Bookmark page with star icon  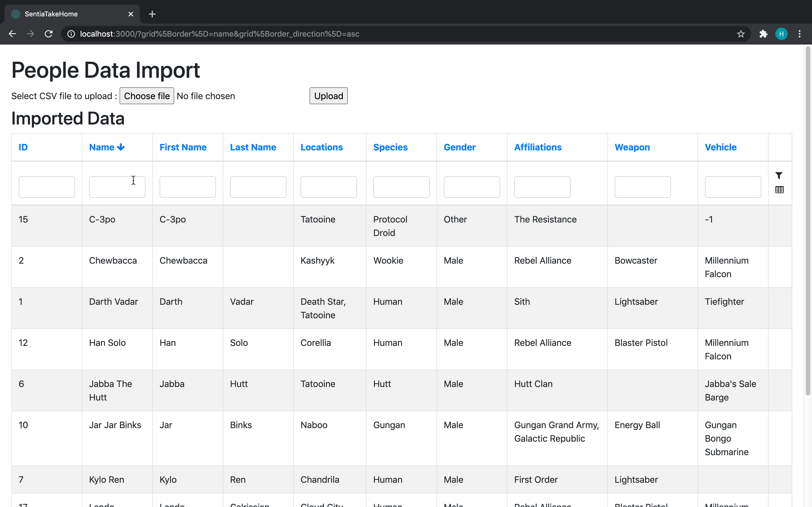(x=741, y=34)
